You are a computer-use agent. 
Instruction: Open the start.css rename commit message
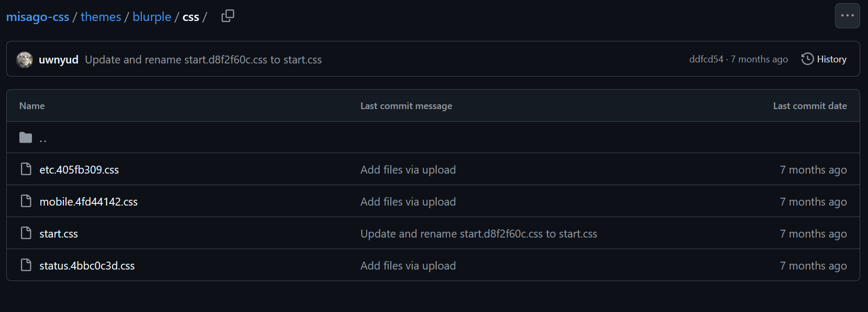[x=478, y=234]
